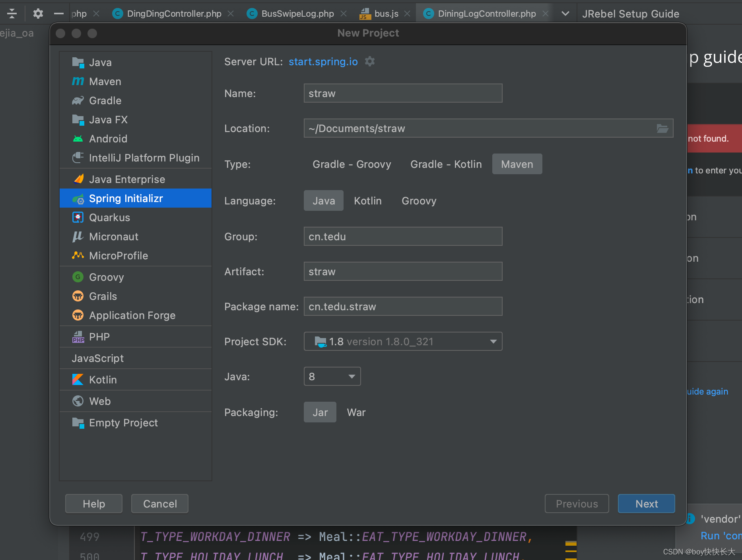
Task: Choose the Quarkus icon
Action: pos(78,218)
